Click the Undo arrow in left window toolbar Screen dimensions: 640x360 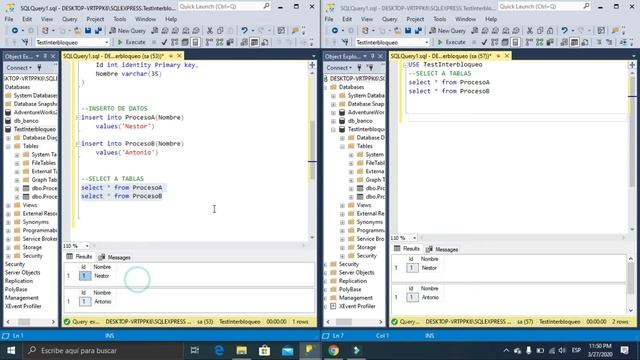tap(244, 31)
